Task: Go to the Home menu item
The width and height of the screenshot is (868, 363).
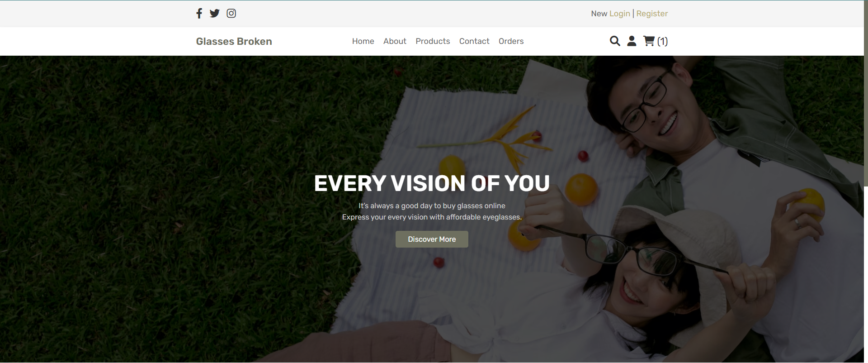Action: [x=363, y=41]
